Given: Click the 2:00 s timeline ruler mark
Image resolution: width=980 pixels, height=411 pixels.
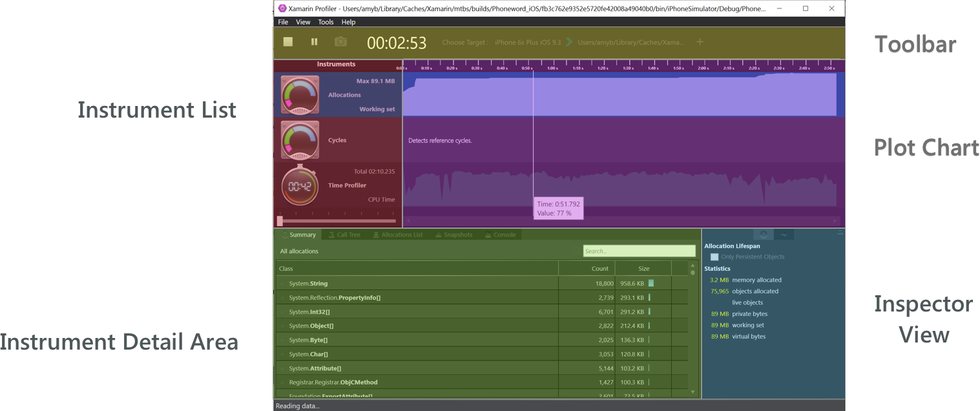Looking at the screenshot, I should click(x=704, y=67).
